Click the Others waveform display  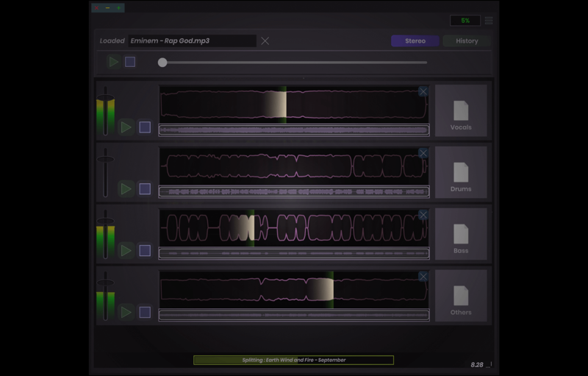click(x=294, y=289)
